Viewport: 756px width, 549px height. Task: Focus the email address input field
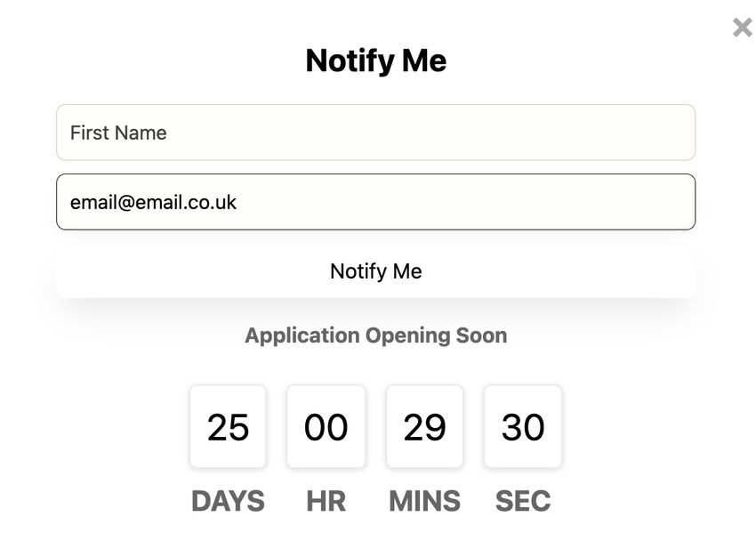pyautogui.click(x=375, y=202)
